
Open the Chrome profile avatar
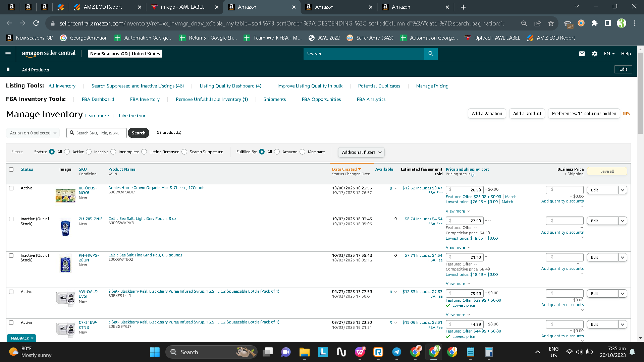(x=622, y=23)
